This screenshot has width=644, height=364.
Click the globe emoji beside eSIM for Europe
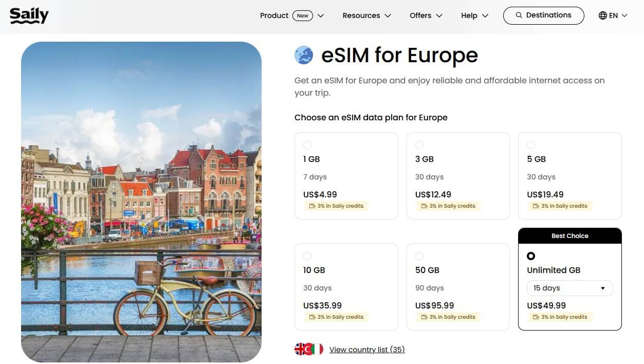pos(304,54)
